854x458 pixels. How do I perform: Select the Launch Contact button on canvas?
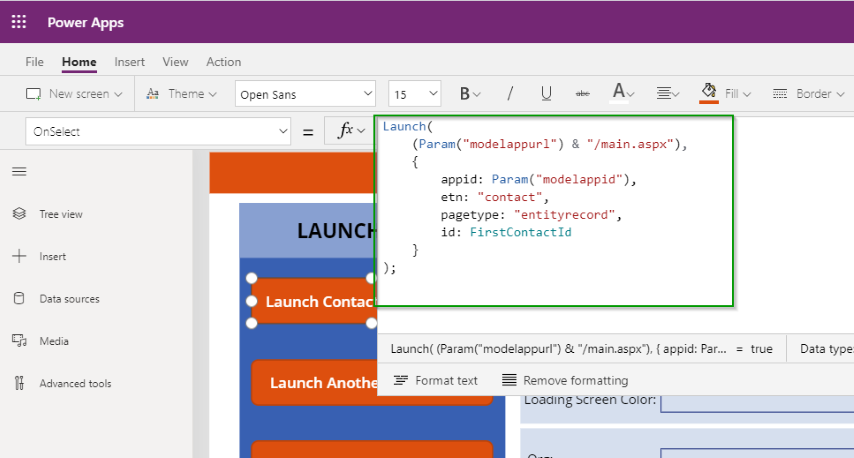pos(313,301)
